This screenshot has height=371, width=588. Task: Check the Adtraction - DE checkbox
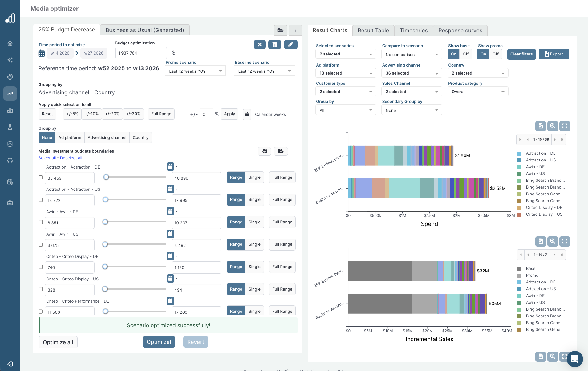(41, 177)
